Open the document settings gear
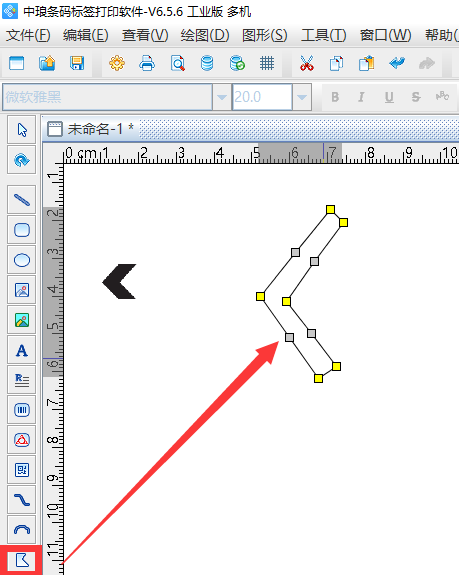459x575 pixels. [x=117, y=63]
